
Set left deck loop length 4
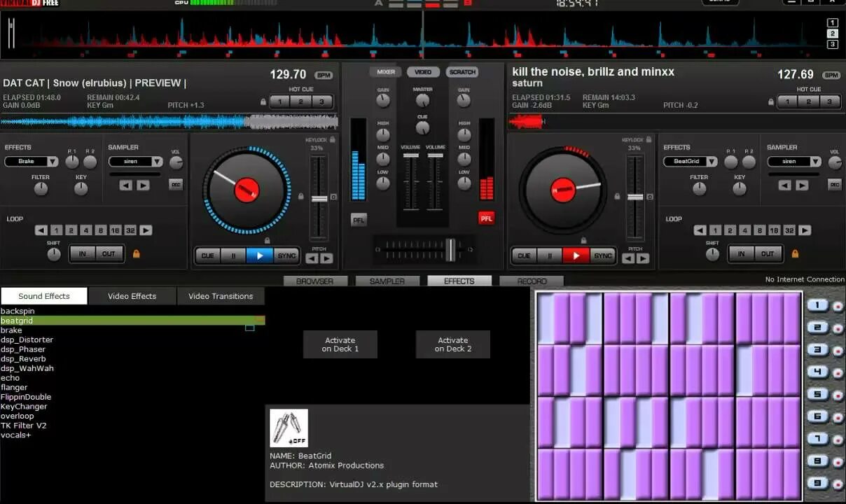86,230
